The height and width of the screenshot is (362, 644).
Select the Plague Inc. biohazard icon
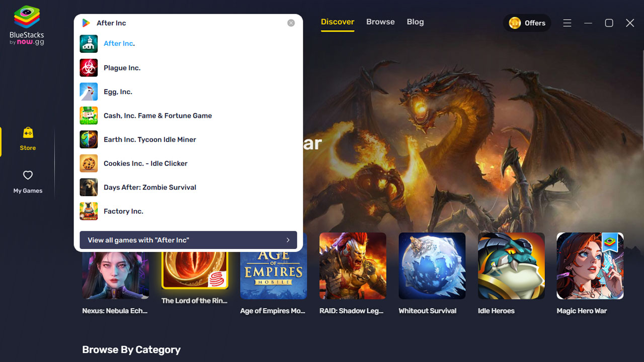[x=89, y=67]
